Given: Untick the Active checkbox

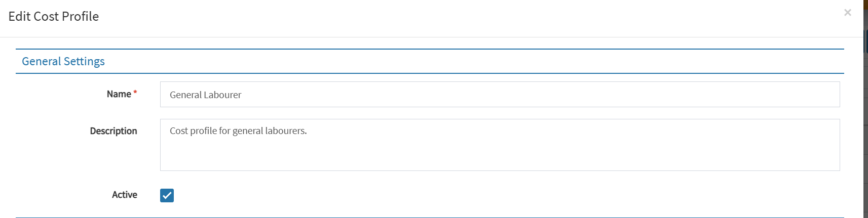Looking at the screenshot, I should pos(167,195).
